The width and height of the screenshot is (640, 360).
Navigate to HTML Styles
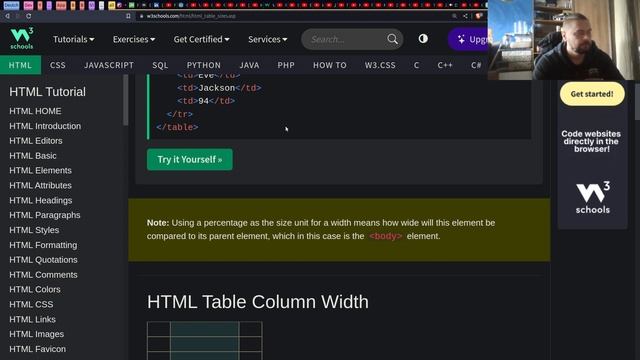(x=34, y=230)
